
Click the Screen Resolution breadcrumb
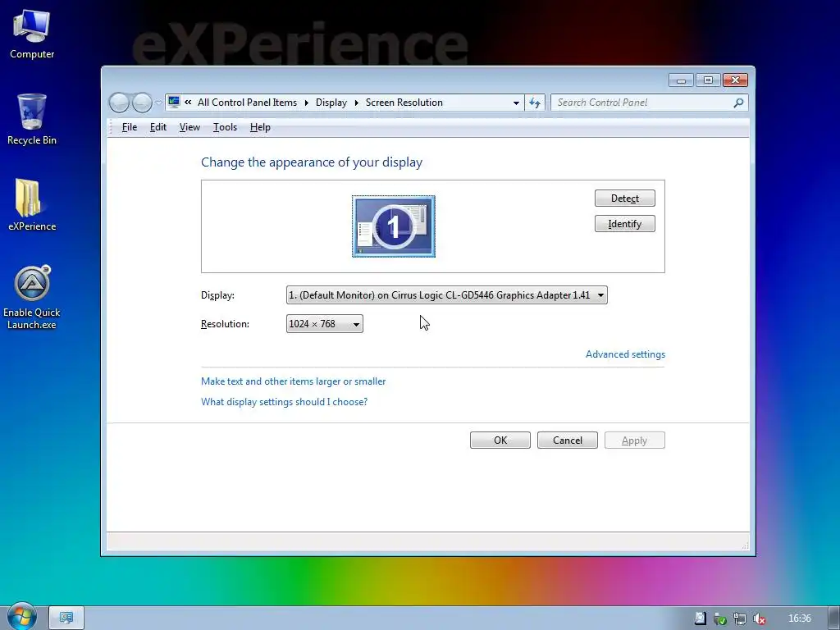(404, 103)
